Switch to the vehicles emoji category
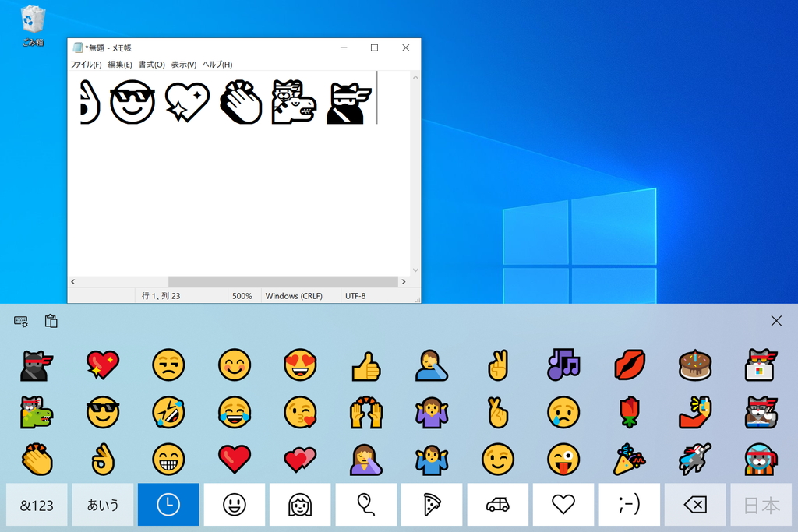The height and width of the screenshot is (532, 798). [497, 505]
